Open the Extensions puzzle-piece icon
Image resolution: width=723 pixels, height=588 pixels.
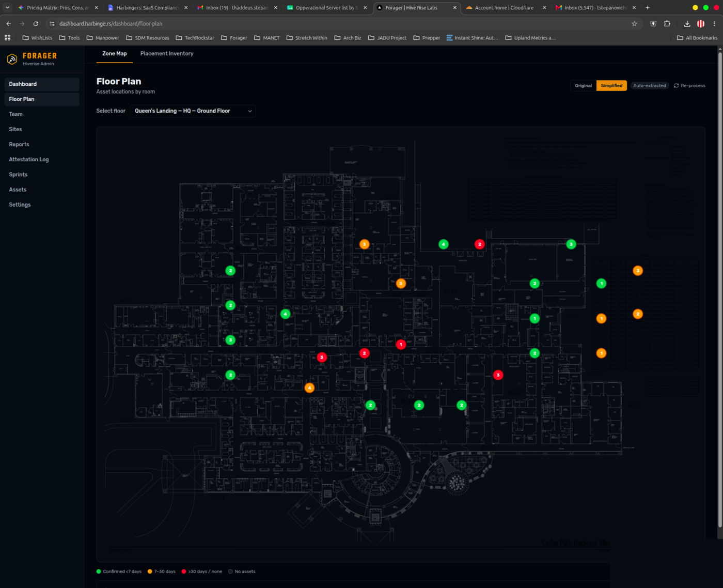pyautogui.click(x=667, y=24)
